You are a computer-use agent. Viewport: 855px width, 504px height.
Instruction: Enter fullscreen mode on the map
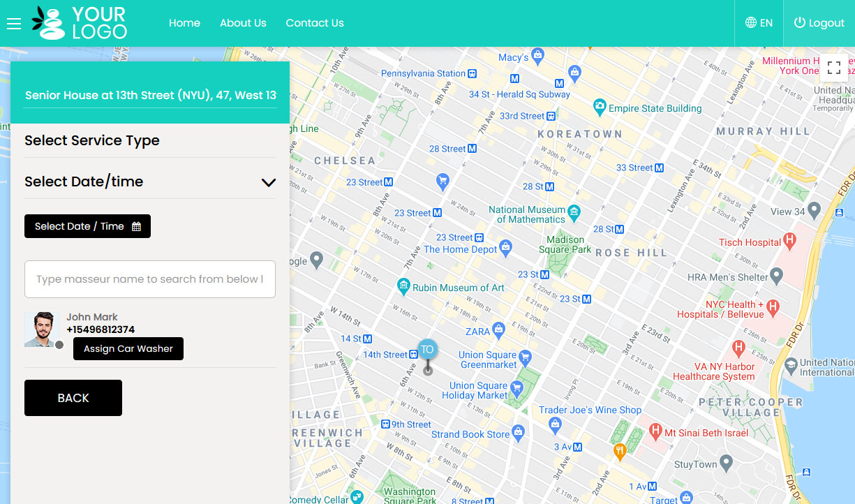(x=834, y=68)
